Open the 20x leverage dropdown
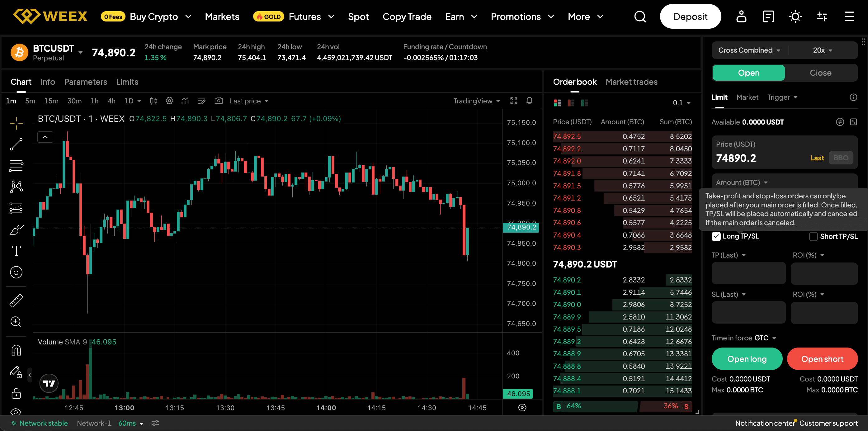Viewport: 868px width, 431px height. [x=822, y=50]
